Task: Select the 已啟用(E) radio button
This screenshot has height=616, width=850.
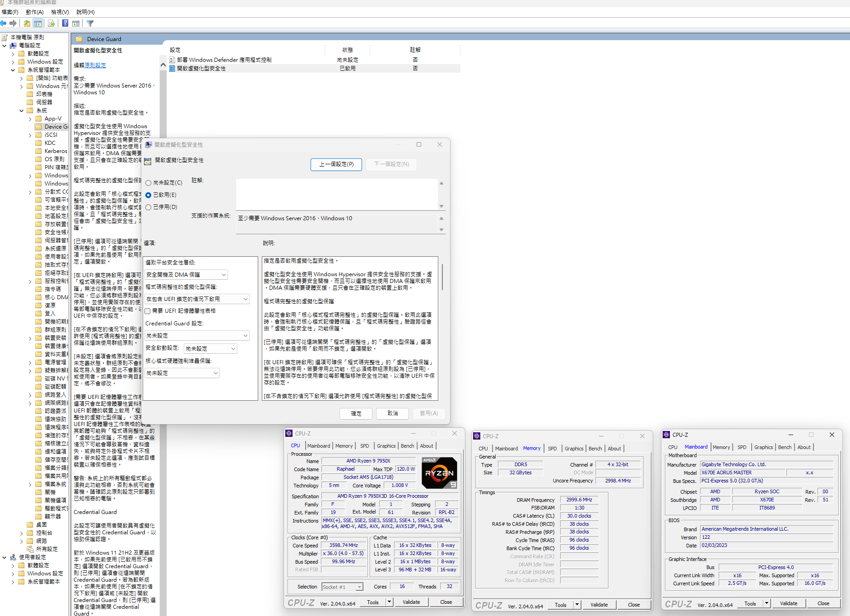Action: (148, 195)
